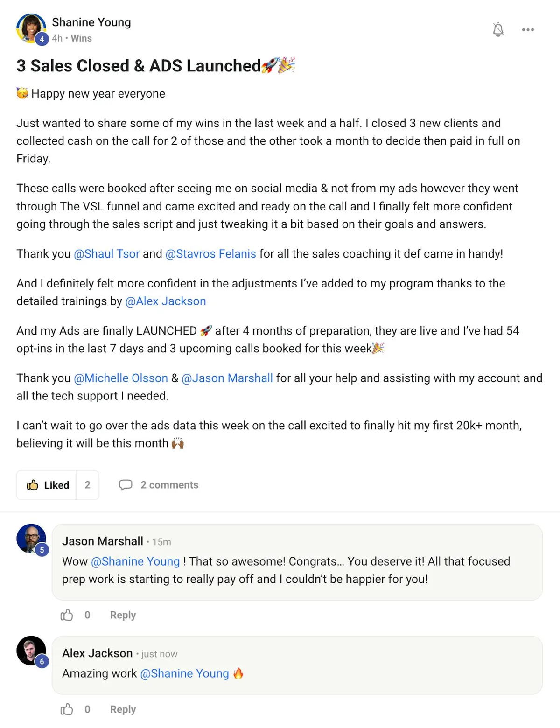Click Alex Jackson's profile avatar
The height and width of the screenshot is (728, 560).
point(31,651)
